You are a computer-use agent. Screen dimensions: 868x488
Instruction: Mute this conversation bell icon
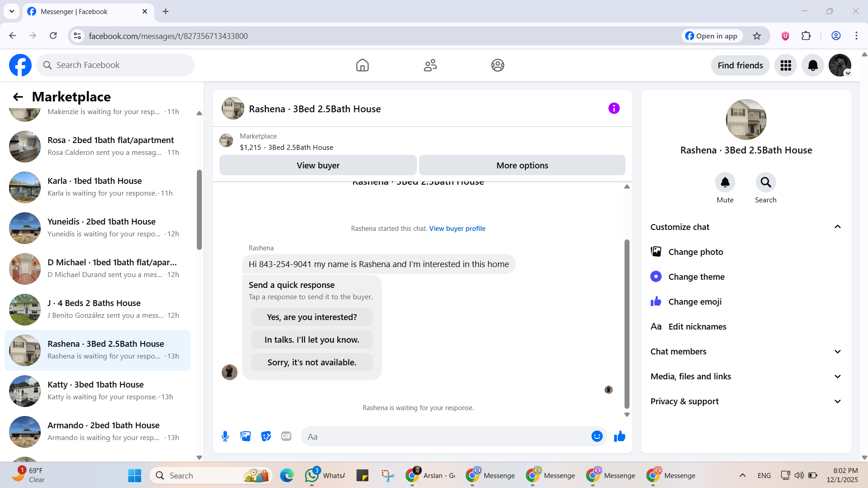click(725, 182)
